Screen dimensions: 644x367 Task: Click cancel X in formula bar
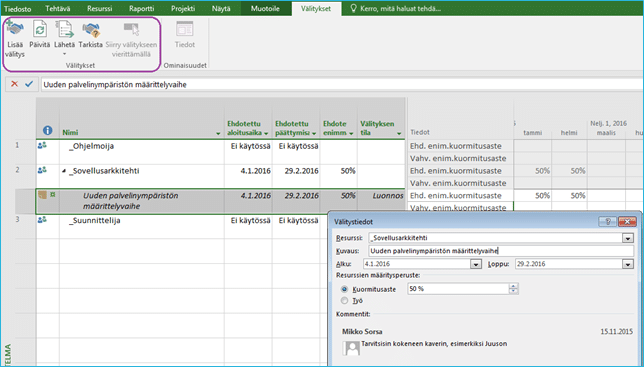(x=14, y=84)
